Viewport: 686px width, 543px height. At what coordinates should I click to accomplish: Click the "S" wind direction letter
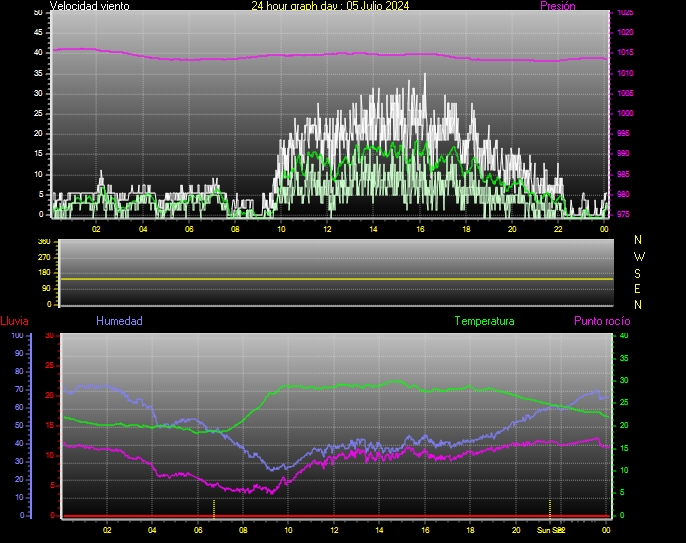coord(637,273)
